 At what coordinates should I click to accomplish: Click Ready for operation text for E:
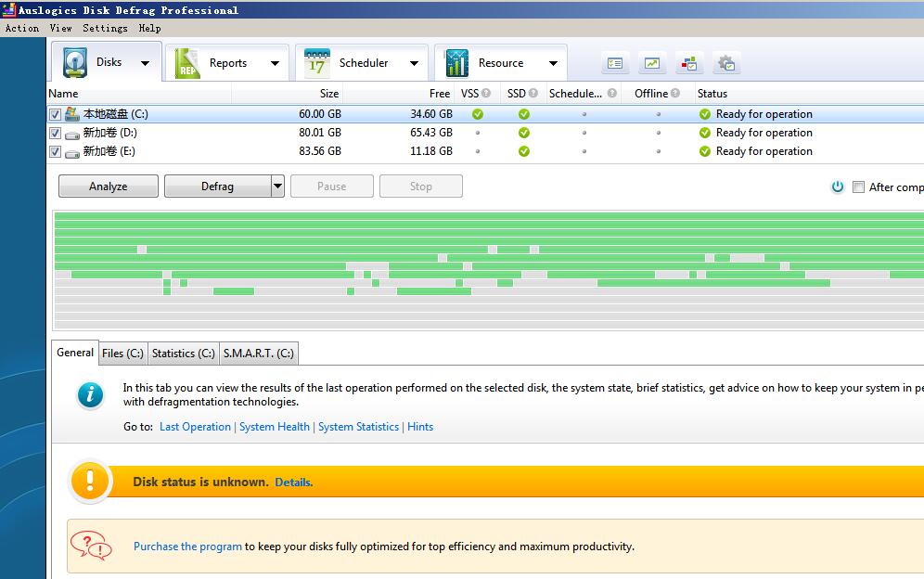click(764, 151)
